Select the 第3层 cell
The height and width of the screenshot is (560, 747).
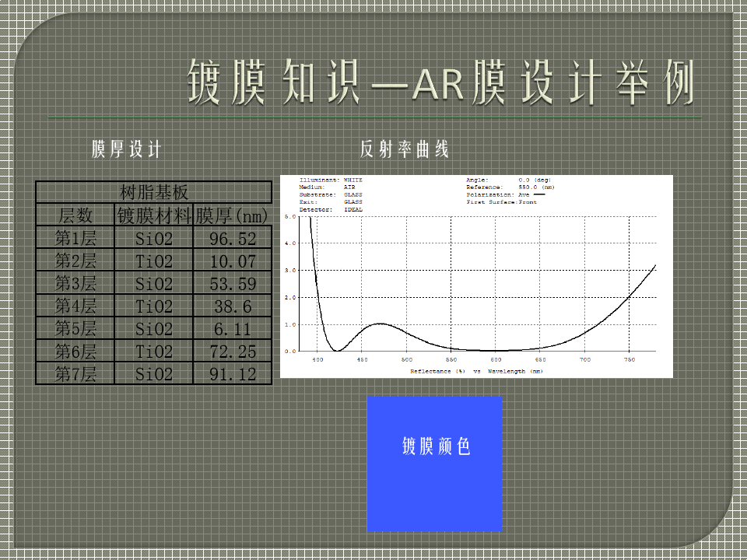coord(75,283)
